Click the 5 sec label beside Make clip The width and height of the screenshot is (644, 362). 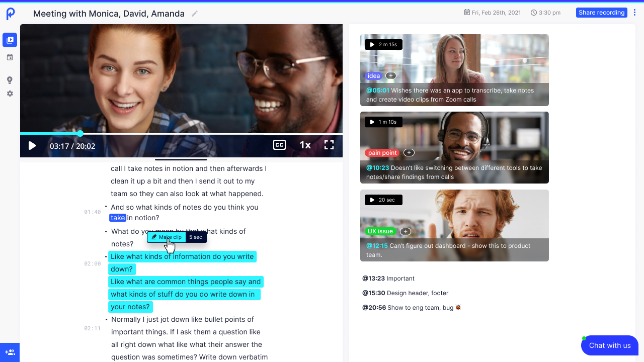pyautogui.click(x=196, y=237)
